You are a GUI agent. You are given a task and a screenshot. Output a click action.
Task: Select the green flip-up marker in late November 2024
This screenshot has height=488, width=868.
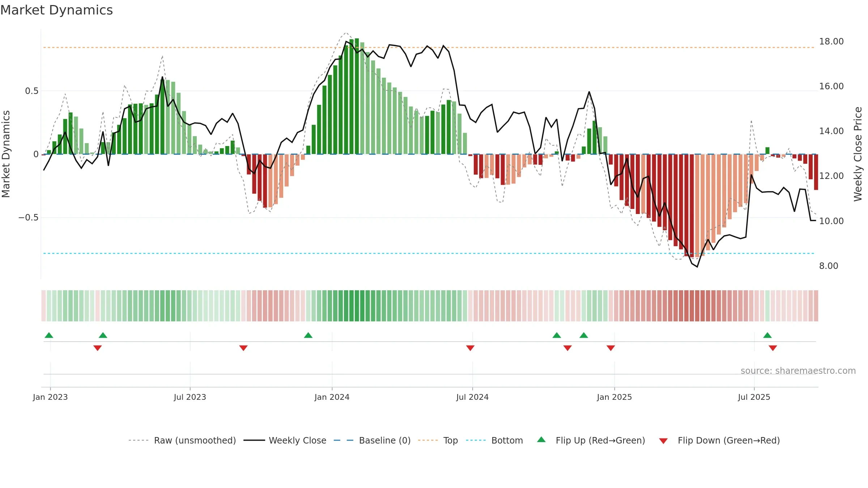click(584, 335)
